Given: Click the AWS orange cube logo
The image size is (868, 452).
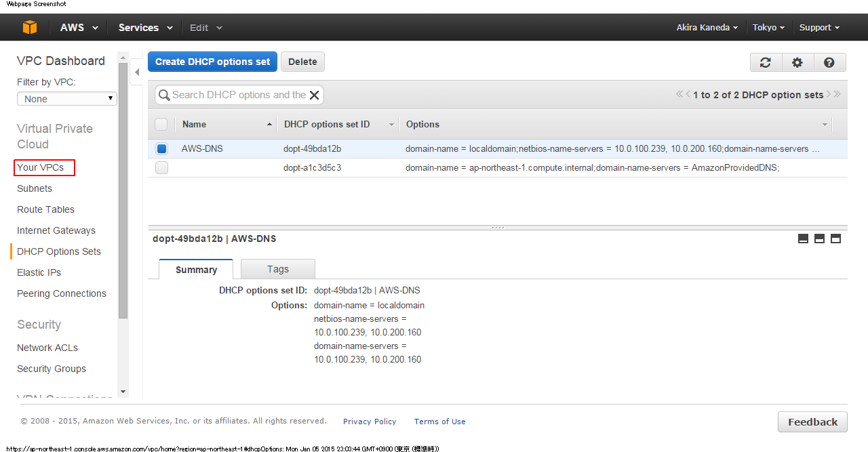Looking at the screenshot, I should [x=30, y=27].
